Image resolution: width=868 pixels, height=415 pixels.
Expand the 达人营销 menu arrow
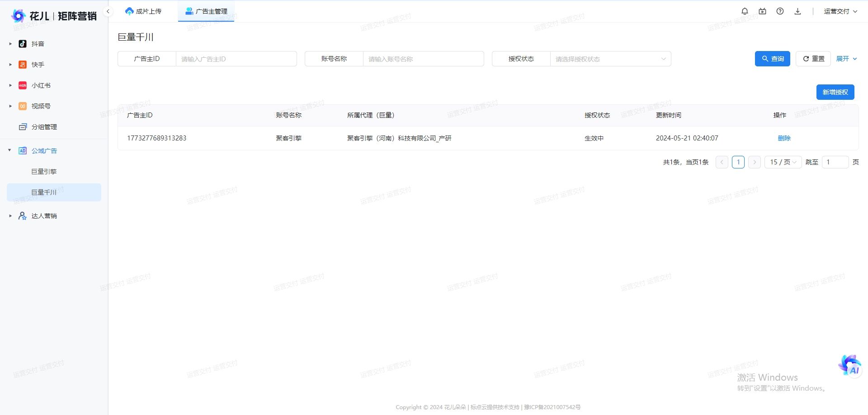coord(10,216)
